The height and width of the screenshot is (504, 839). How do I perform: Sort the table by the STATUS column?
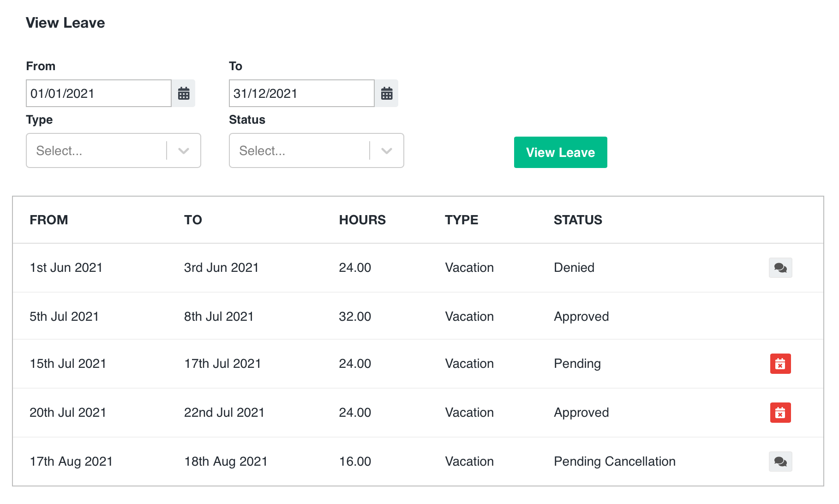pos(578,220)
